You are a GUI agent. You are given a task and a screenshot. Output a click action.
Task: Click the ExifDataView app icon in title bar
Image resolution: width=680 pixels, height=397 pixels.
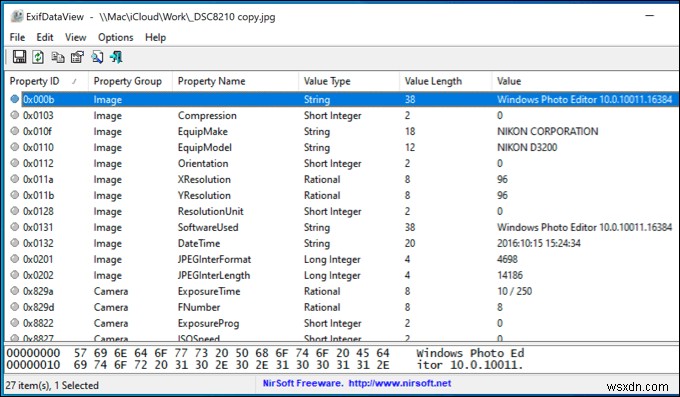point(17,16)
